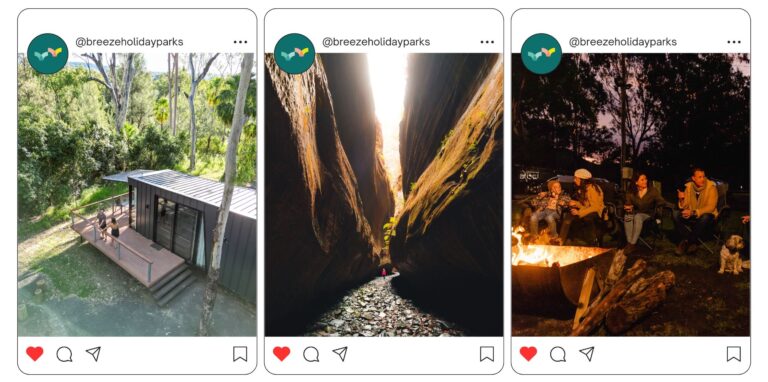Share the cabin post via paper plane
The width and height of the screenshot is (768, 382).
[x=93, y=354]
